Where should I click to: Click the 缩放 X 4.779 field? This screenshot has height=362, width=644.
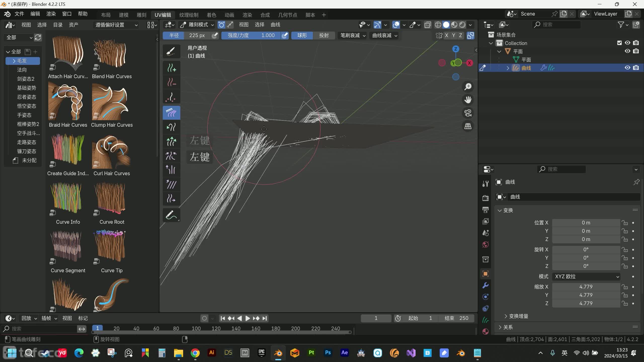[x=586, y=287]
